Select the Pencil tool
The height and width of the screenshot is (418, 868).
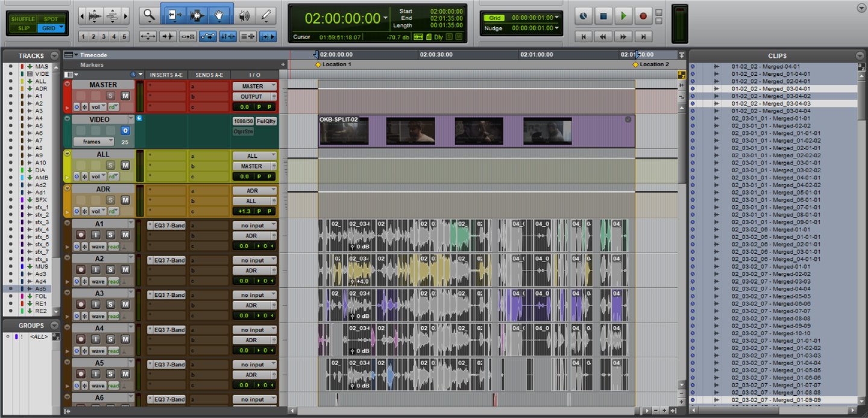point(265,15)
